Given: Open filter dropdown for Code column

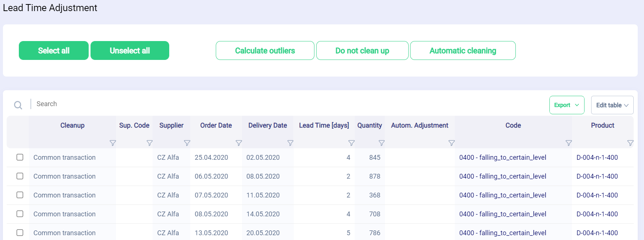Looking at the screenshot, I should pos(569,143).
